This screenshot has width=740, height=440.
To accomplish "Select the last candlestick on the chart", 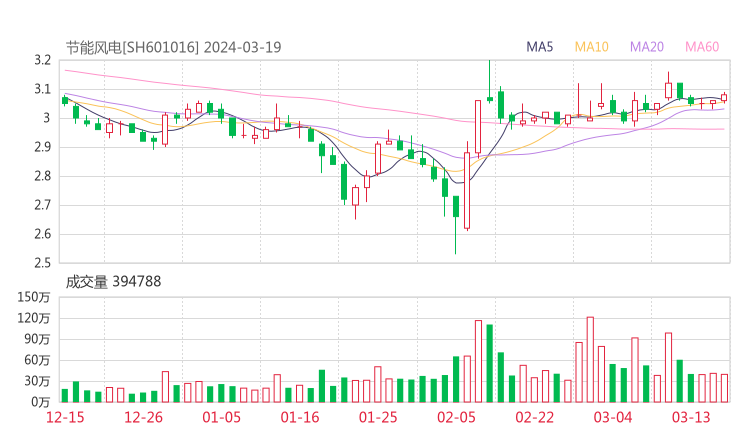I will click(x=724, y=97).
